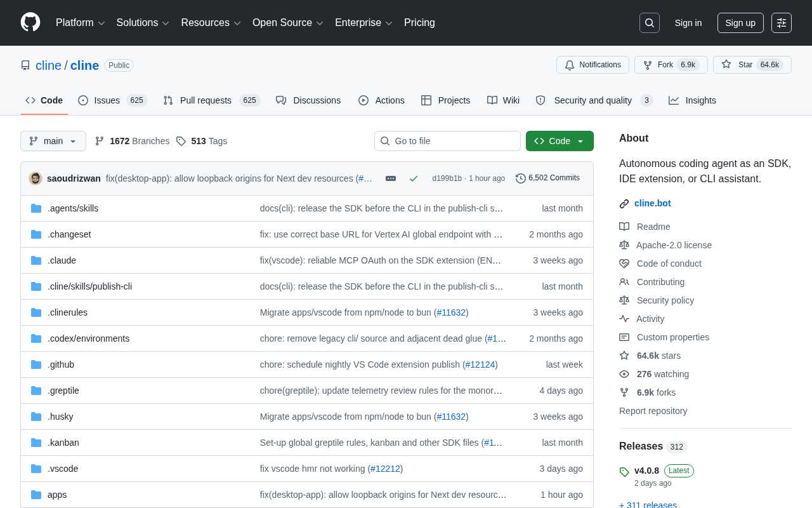Click the tag icon next to v4.0.8
This screenshot has width=812, height=508.
point(624,472)
